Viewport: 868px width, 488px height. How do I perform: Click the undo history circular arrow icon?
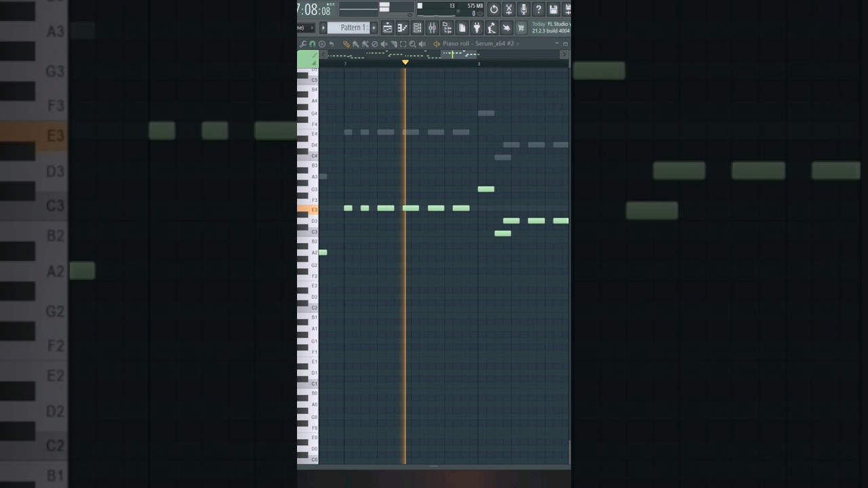point(494,9)
